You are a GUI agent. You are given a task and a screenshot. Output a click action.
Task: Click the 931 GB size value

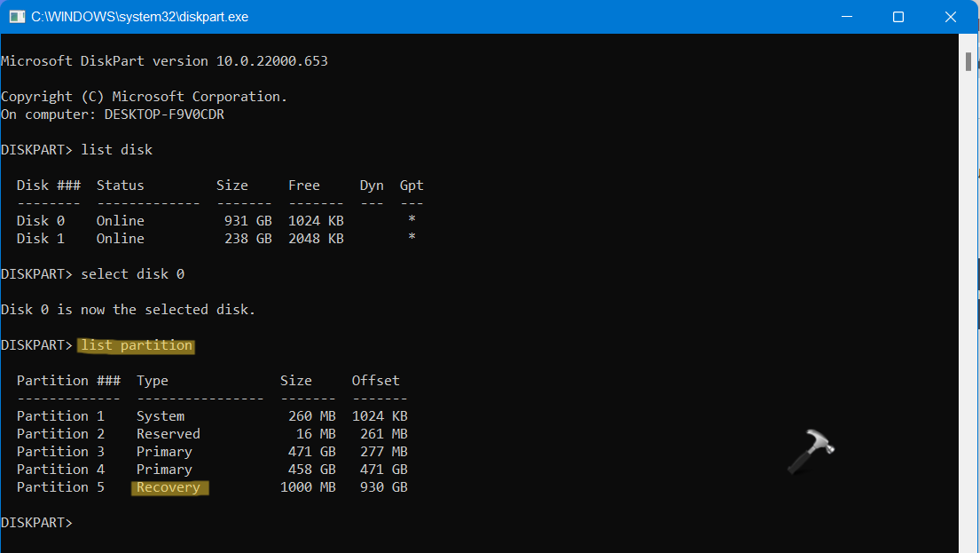[x=248, y=221]
